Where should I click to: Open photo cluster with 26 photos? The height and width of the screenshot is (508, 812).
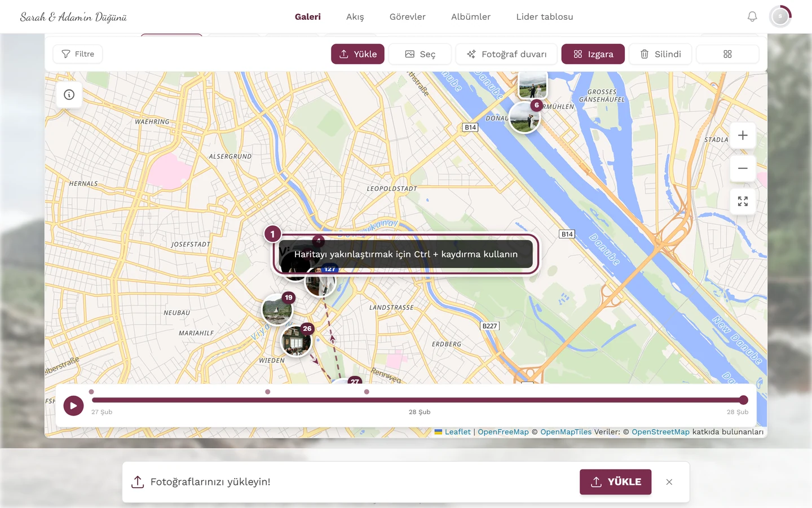click(297, 340)
